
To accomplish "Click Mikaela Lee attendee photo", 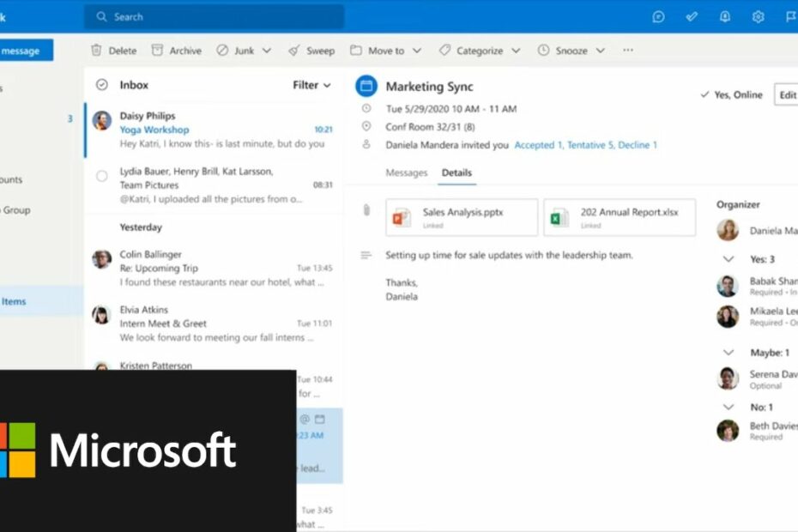I will click(x=728, y=317).
